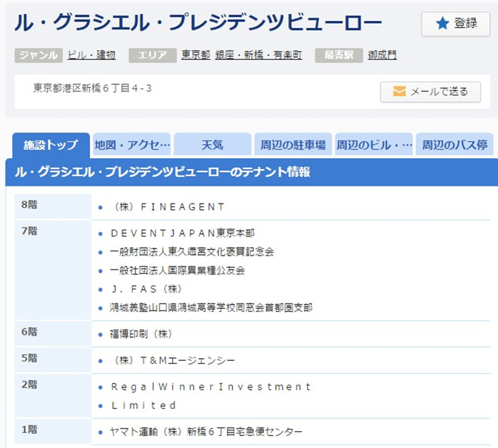Click the 2階 floor label
The image size is (498, 448).
(x=30, y=384)
